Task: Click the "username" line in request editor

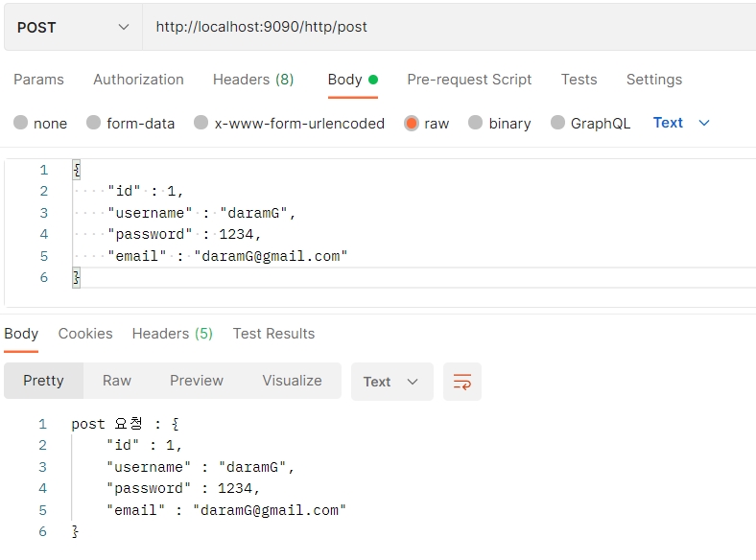Action: 201,213
